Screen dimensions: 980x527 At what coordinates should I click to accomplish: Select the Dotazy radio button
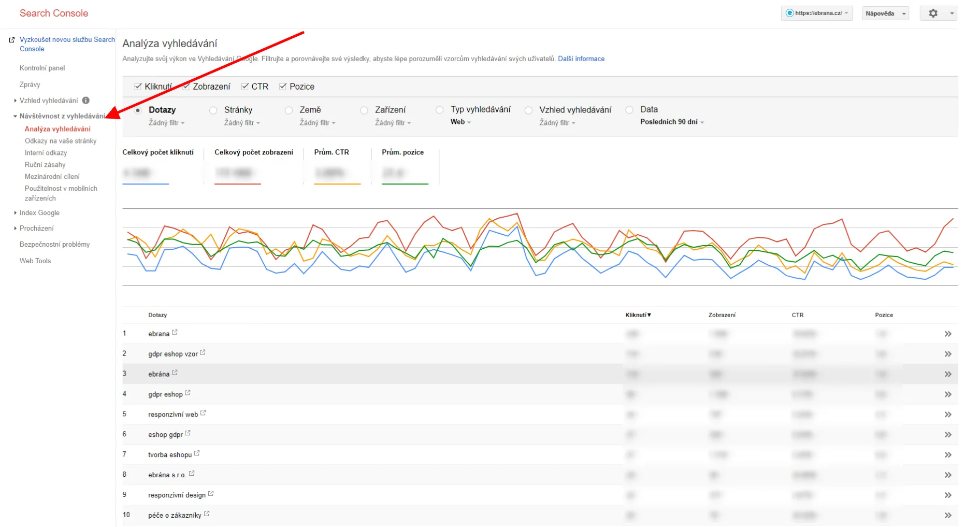tap(138, 110)
